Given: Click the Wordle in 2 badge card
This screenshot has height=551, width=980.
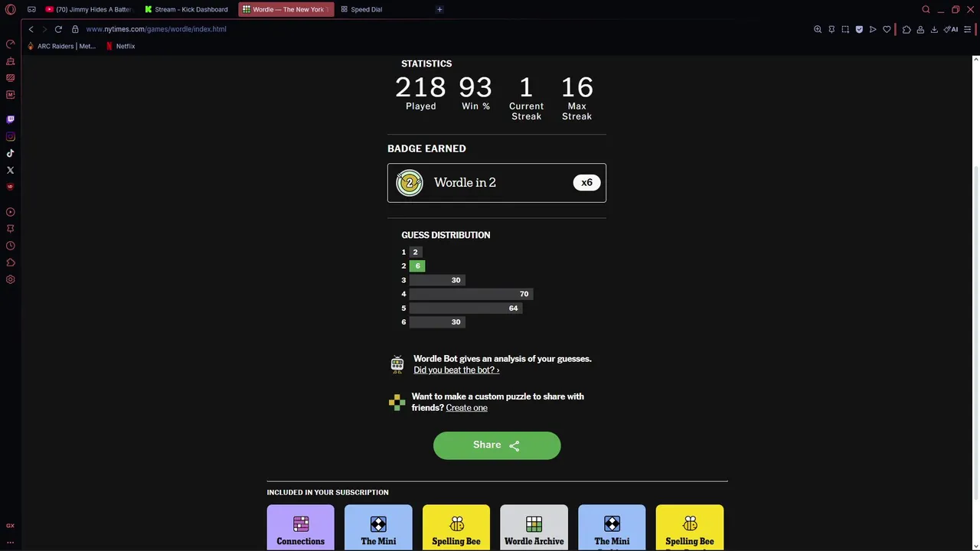Looking at the screenshot, I should [497, 183].
